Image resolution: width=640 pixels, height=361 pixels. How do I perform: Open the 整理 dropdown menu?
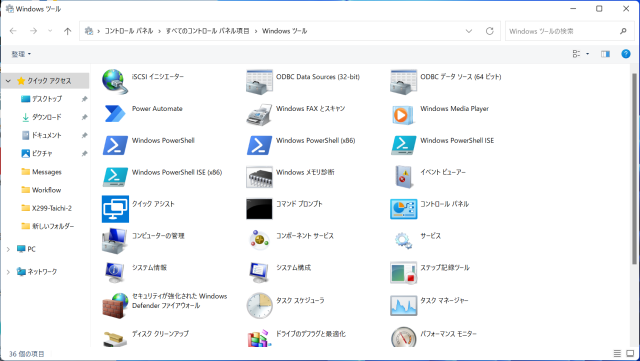[x=21, y=54]
